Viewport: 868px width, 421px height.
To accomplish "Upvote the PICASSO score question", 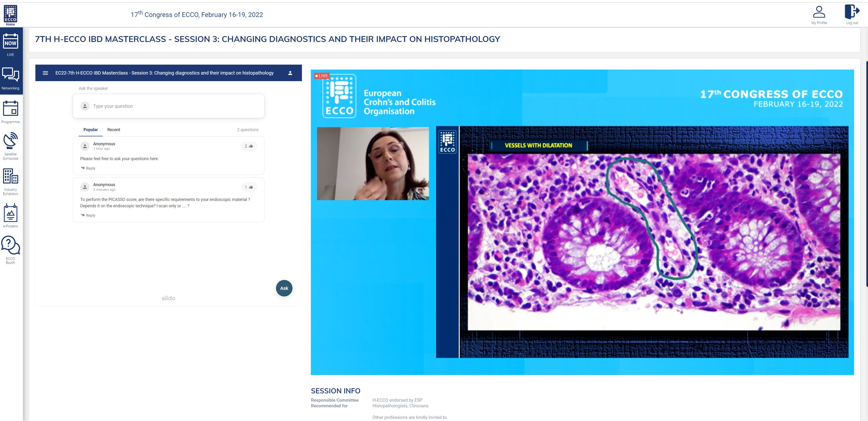I will pos(249,187).
